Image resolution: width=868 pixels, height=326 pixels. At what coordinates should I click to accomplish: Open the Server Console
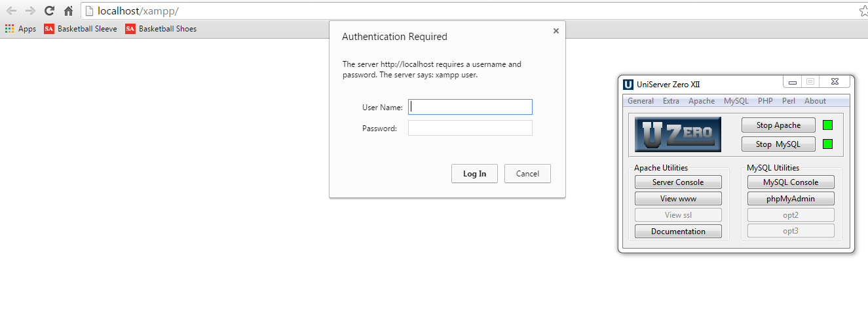pos(678,182)
